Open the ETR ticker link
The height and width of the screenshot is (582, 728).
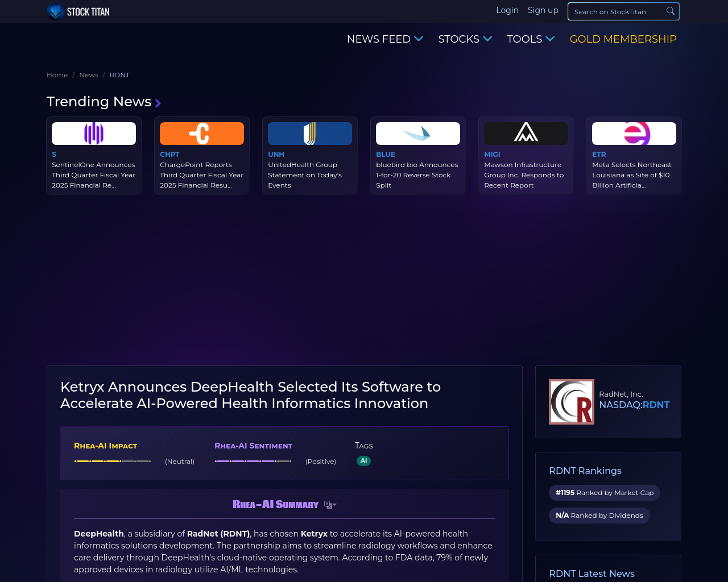599,155
